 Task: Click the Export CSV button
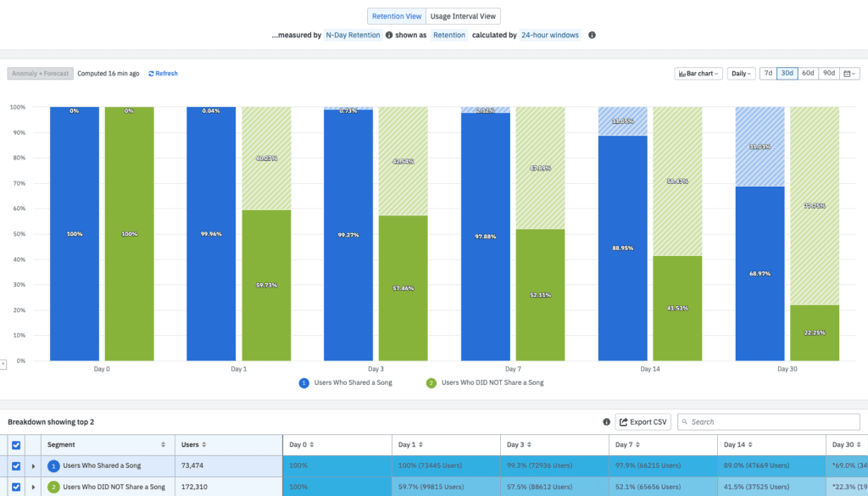pos(643,422)
